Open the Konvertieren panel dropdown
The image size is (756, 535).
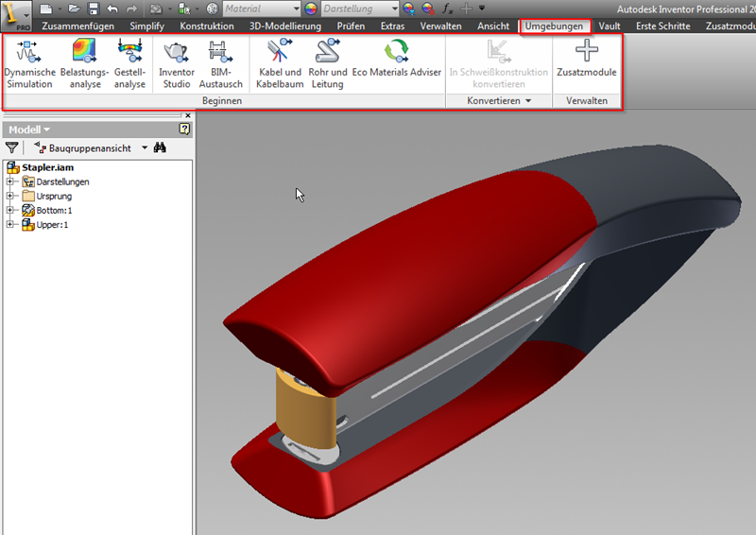pos(527,100)
